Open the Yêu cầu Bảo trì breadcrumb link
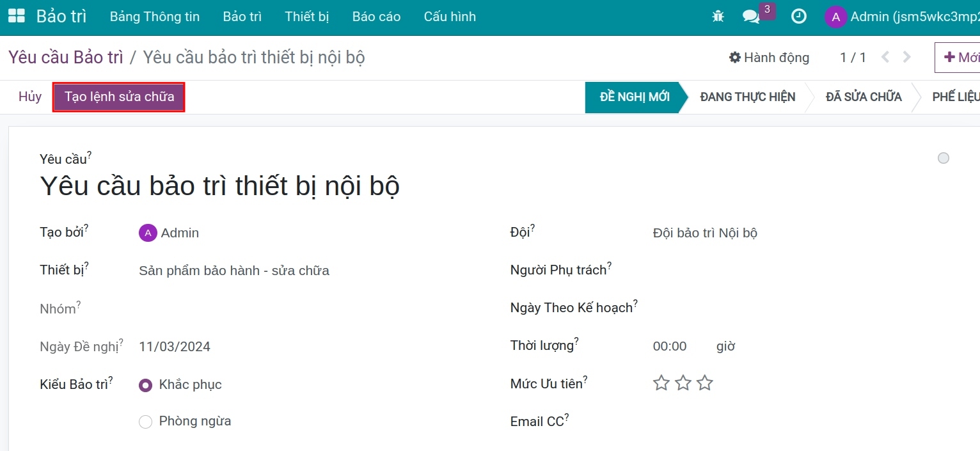This screenshot has height=451, width=980. tap(65, 58)
